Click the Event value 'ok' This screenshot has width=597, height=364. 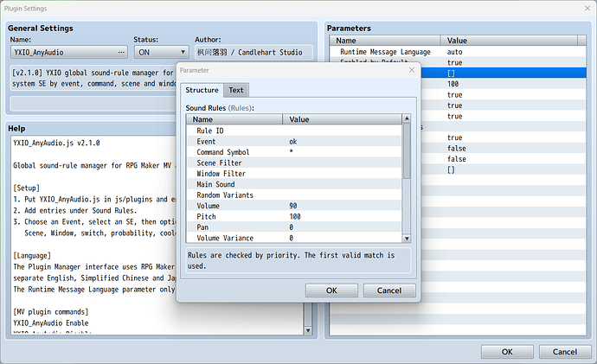click(x=292, y=142)
